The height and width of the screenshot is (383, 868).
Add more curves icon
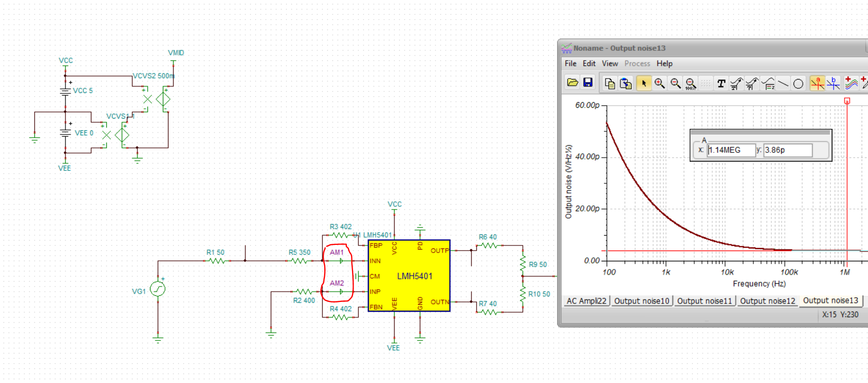(851, 83)
